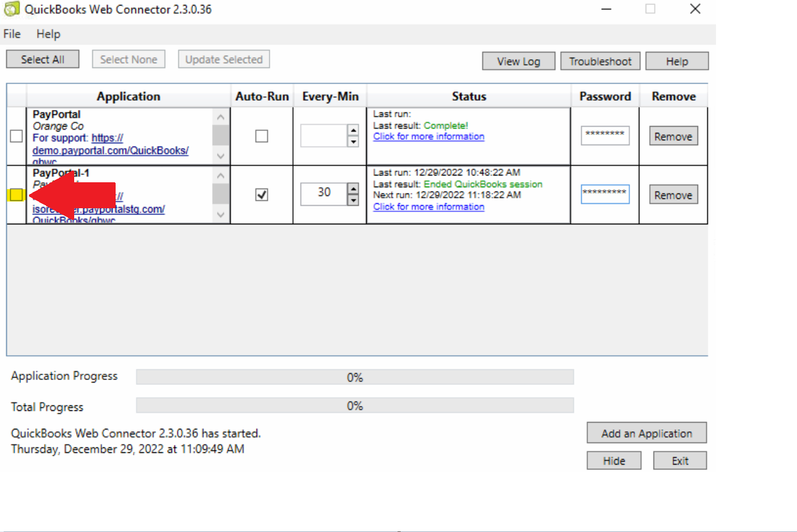Click the Next run 11:18:22 AM text
The width and height of the screenshot is (797, 532).
point(447,195)
